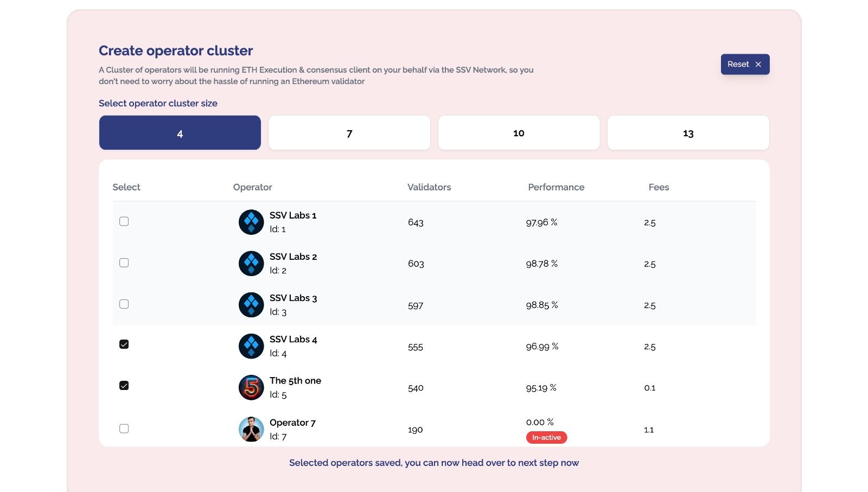Click the SSV Labs 4 name

293,339
